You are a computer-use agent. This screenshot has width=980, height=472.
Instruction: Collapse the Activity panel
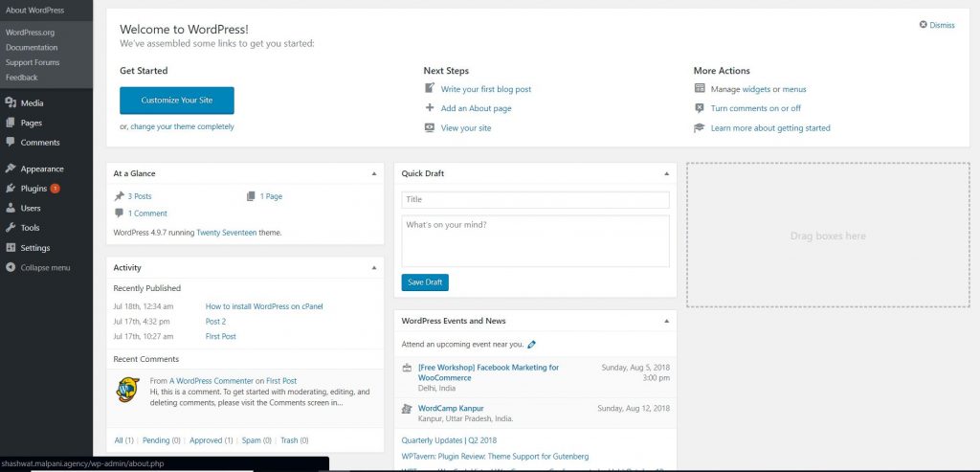[x=374, y=267]
